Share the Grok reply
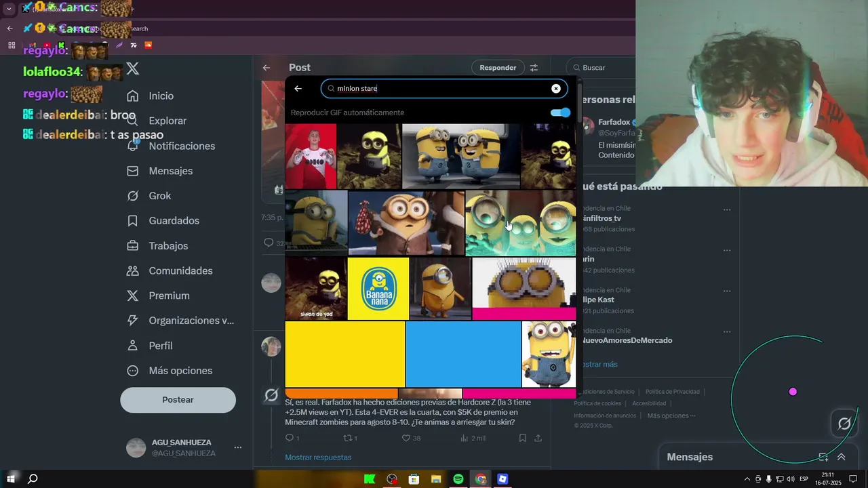Image resolution: width=868 pixels, height=488 pixels. [538, 439]
